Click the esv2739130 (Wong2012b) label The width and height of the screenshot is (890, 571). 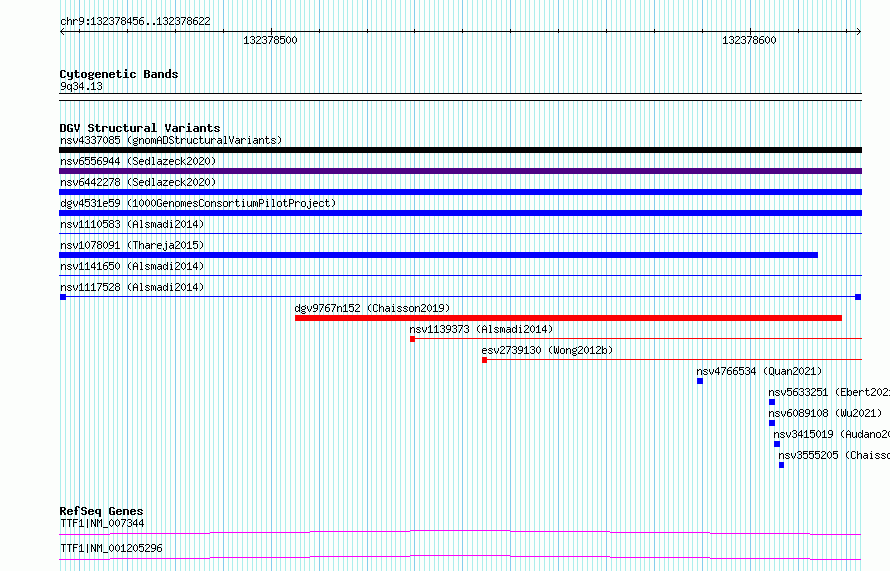[547, 350]
